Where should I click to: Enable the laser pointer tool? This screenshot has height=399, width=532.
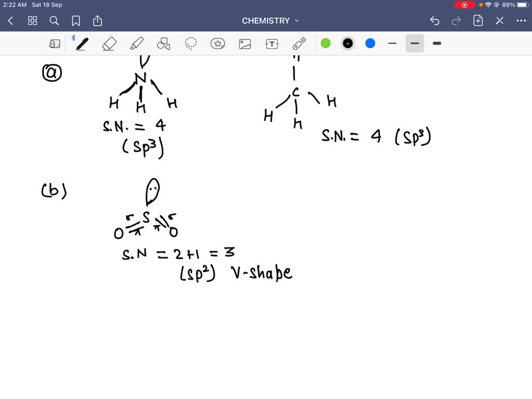click(x=299, y=44)
